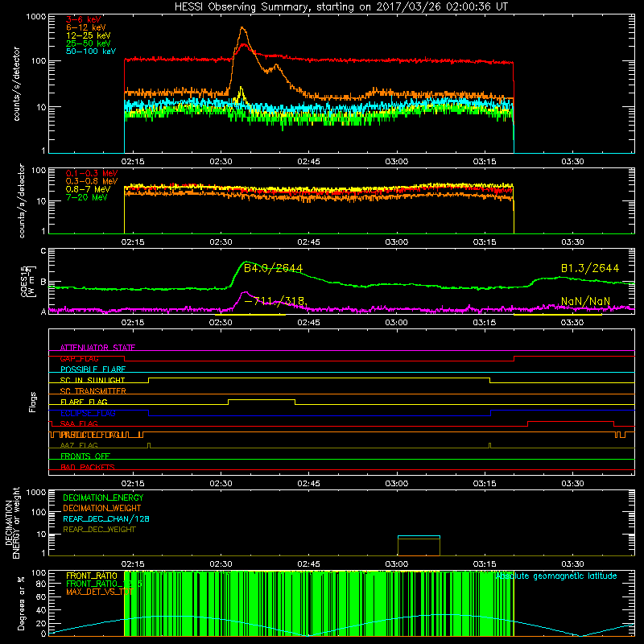
Task: Click the GOES15 axis label
Action: click(28, 282)
